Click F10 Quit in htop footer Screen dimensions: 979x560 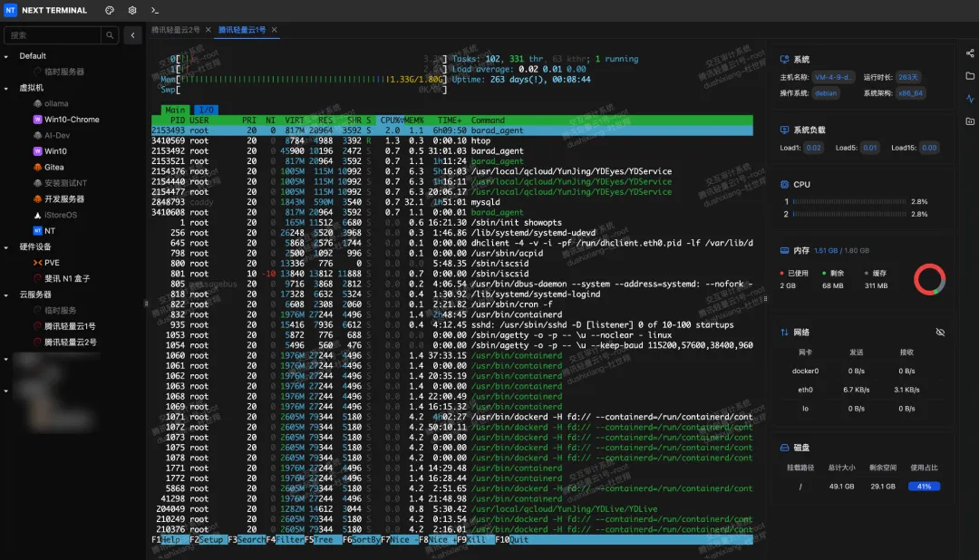click(512, 540)
